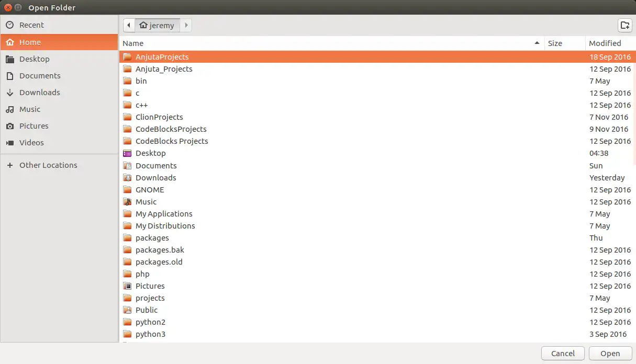636x364 pixels.
Task: Click the Downloads folder icon in file list
Action: [127, 178]
